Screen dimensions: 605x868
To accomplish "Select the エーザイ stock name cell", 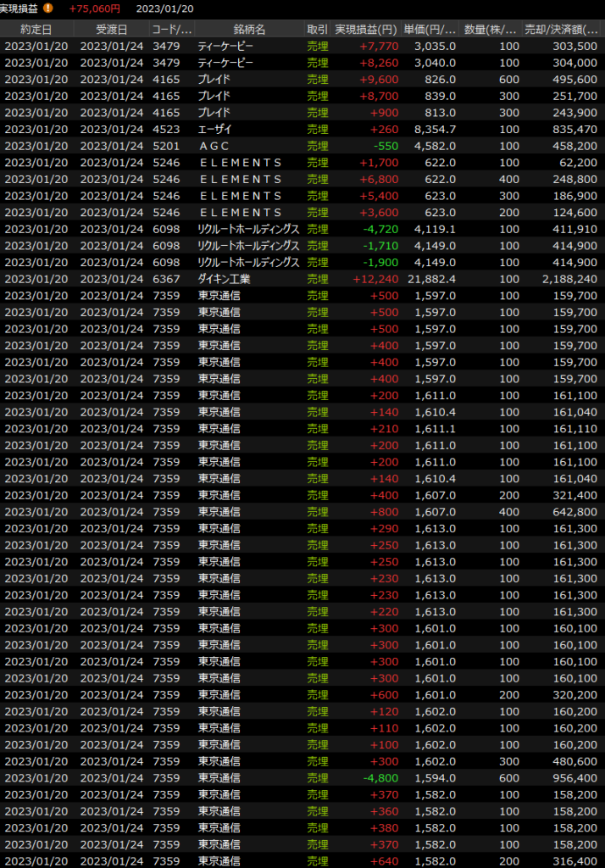I will pyautogui.click(x=214, y=129).
